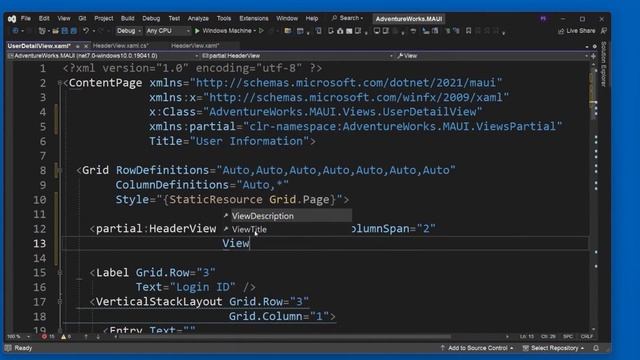The height and width of the screenshot is (360, 640).
Task: Open the Solution Explorer side tab
Action: [x=604, y=64]
